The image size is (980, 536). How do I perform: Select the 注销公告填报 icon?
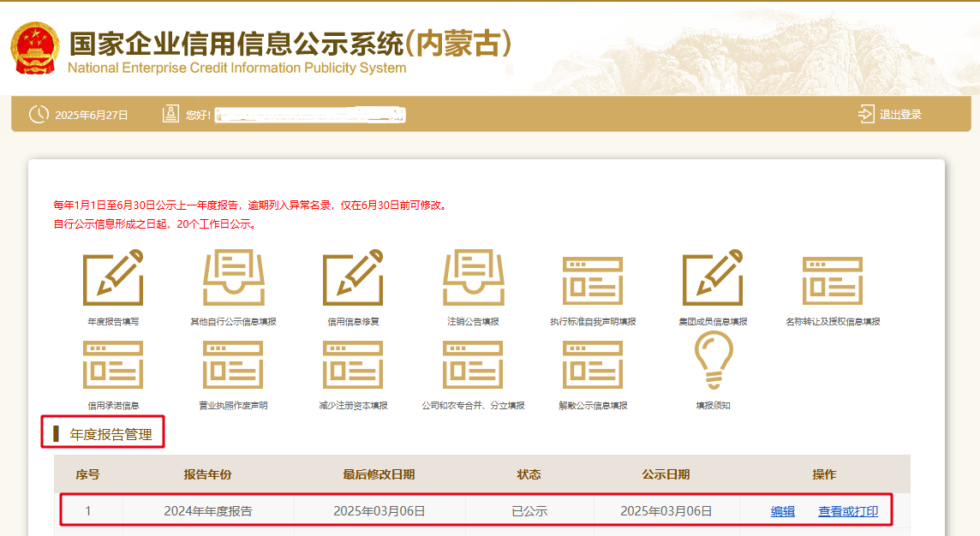473,279
